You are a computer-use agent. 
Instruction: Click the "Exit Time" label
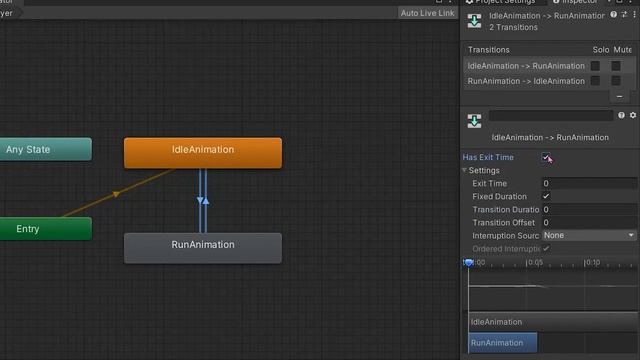tap(489, 183)
